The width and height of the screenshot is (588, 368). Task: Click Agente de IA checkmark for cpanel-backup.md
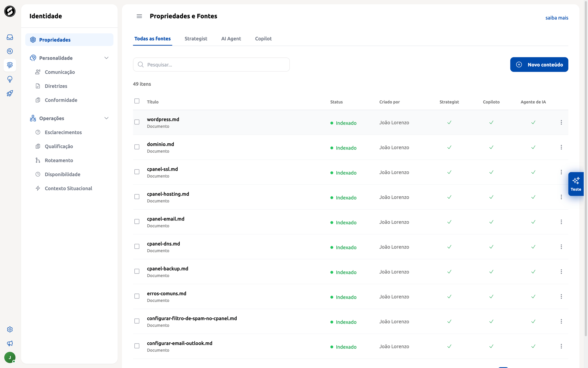coord(533,272)
